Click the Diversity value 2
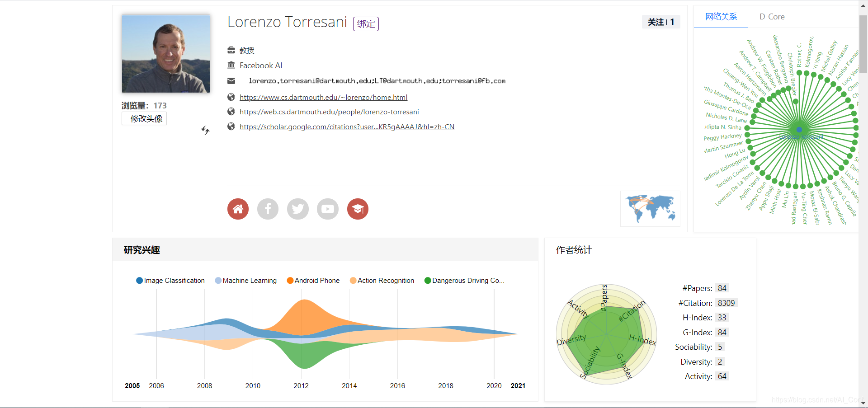The width and height of the screenshot is (868, 408). [720, 361]
